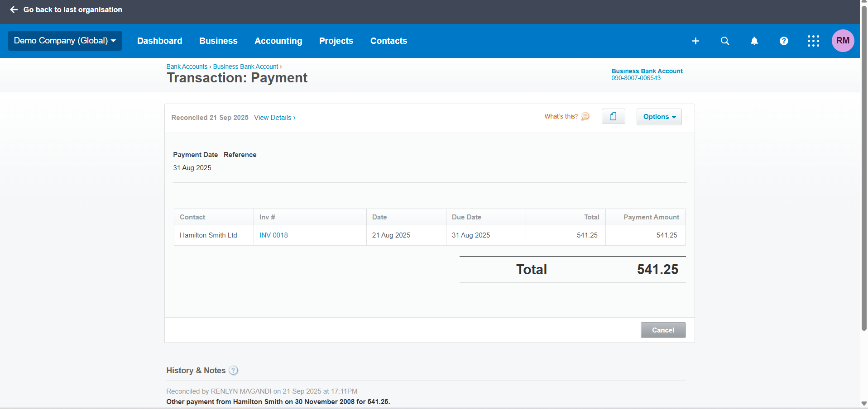This screenshot has width=868, height=409.
Task: Expand View Details for reconciliation
Action: pos(274,118)
